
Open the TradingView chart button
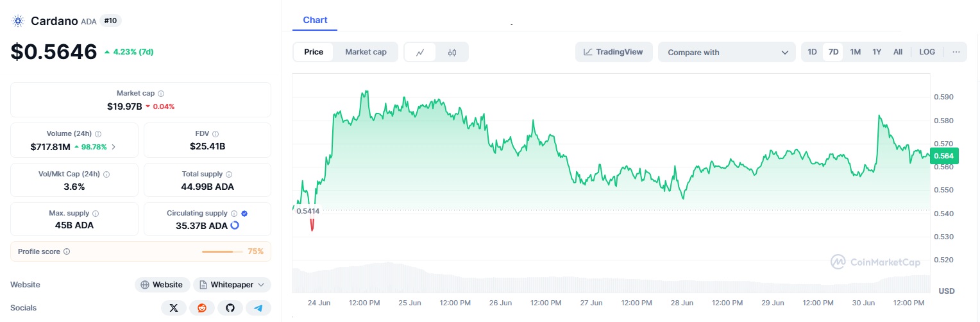pyautogui.click(x=613, y=52)
